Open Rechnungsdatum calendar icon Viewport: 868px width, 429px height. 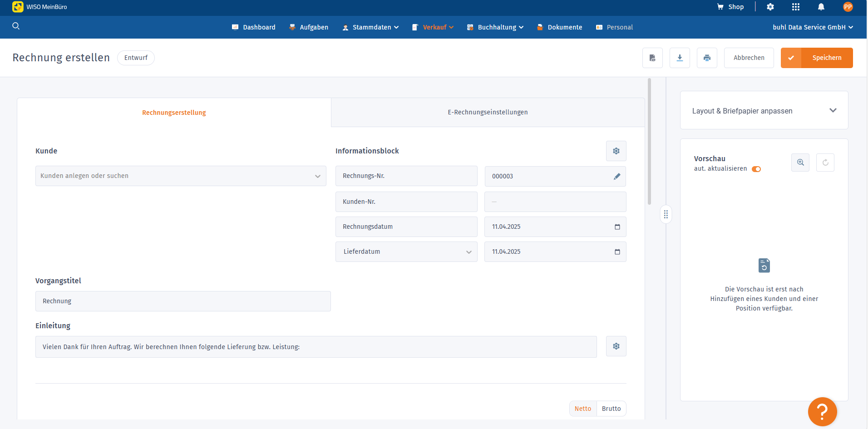click(x=617, y=227)
